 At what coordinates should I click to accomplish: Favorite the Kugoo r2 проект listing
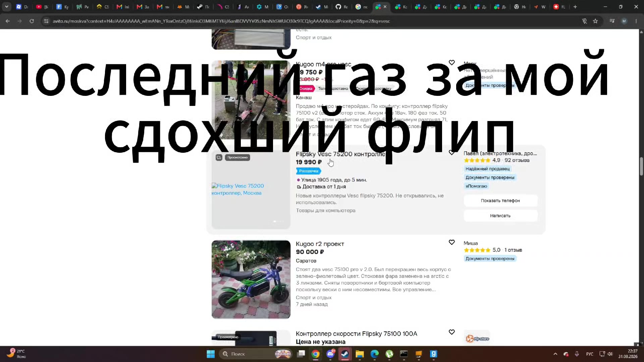point(452,242)
